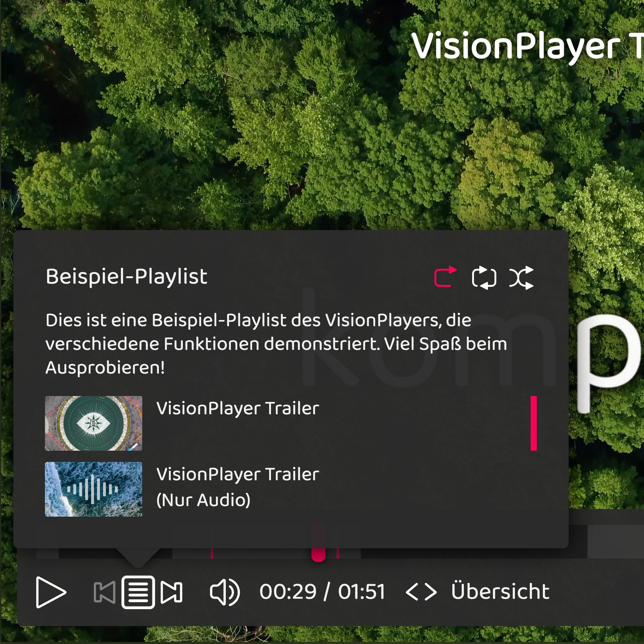Viewport: 644px width, 644px height.
Task: Disable the active repeat-once mode
Action: (x=446, y=278)
